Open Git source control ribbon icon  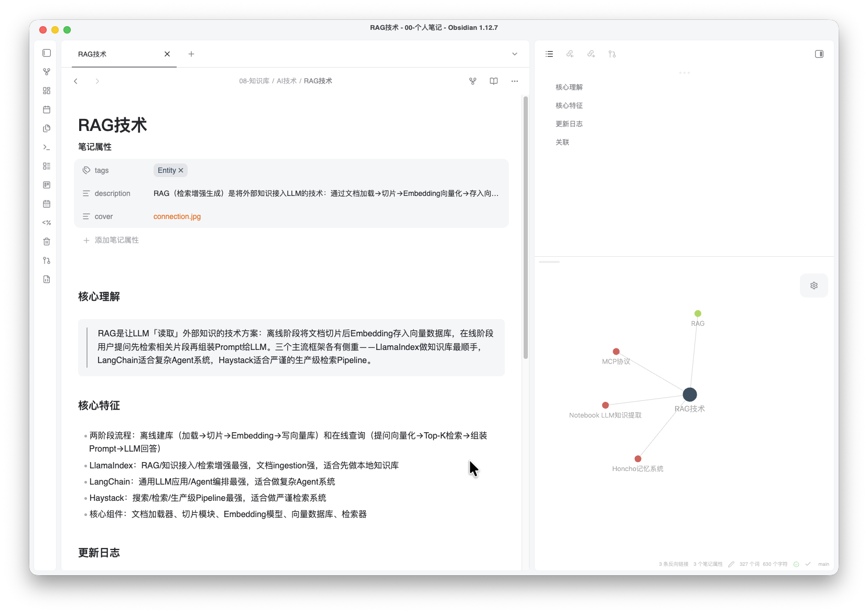pos(47,260)
